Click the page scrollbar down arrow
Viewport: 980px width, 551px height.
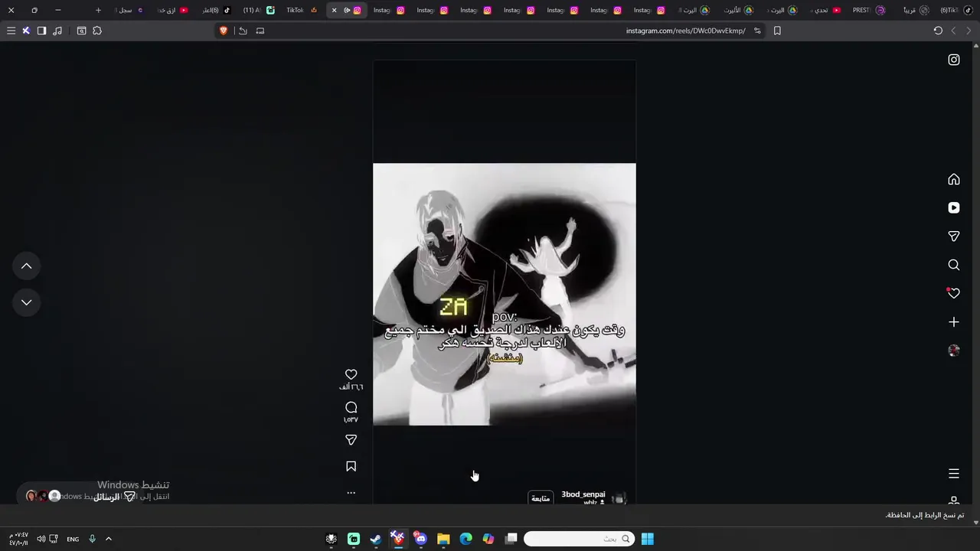click(976, 523)
